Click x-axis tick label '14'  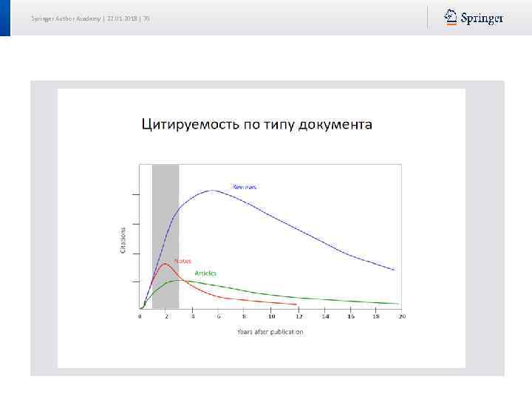325,316
